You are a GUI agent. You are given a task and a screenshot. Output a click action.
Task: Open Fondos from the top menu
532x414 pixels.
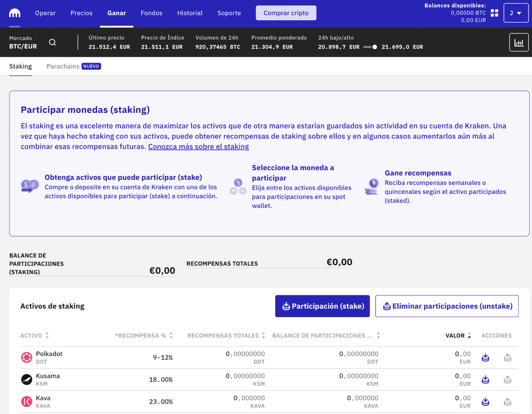point(151,13)
